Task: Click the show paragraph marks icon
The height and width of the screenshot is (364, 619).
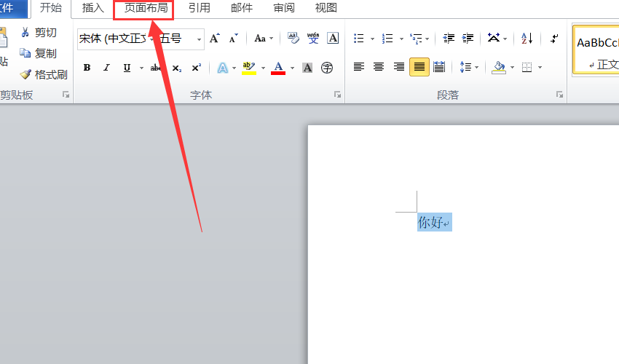Action: pos(554,39)
